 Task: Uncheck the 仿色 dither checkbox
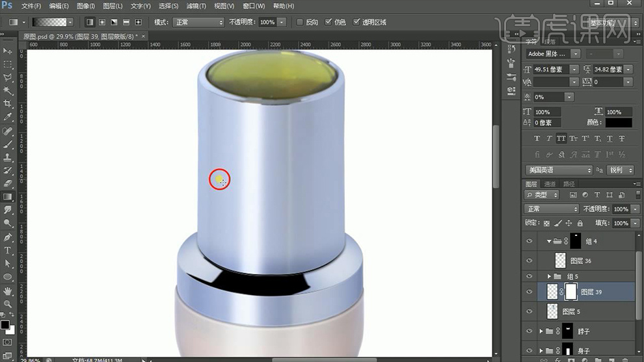(328, 22)
